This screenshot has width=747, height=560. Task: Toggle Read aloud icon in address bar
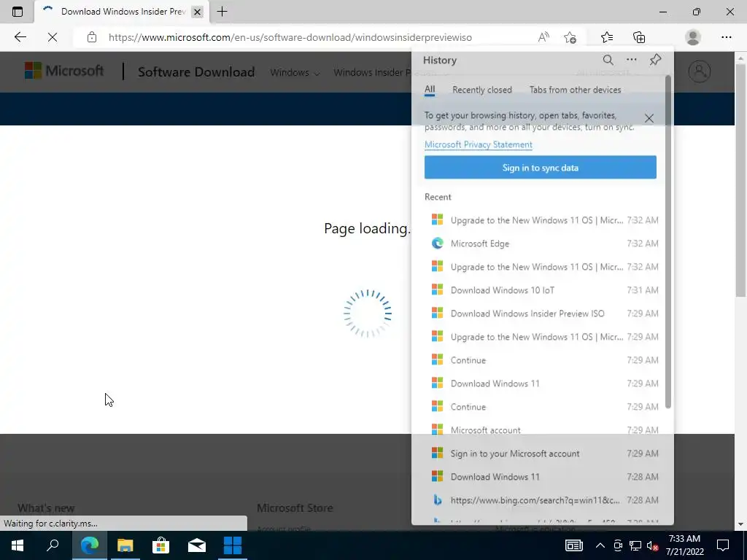[x=543, y=37]
